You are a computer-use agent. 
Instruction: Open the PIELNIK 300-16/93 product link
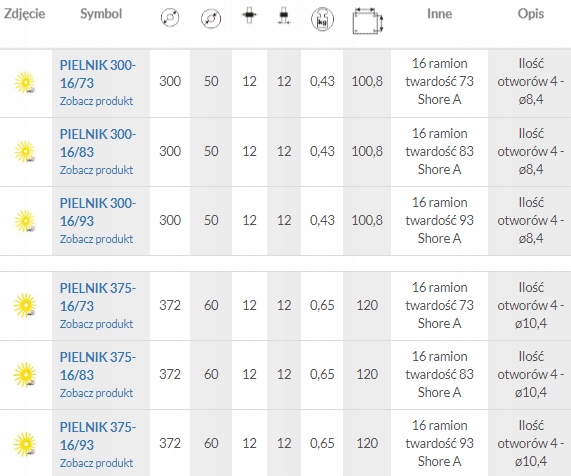pos(98,212)
